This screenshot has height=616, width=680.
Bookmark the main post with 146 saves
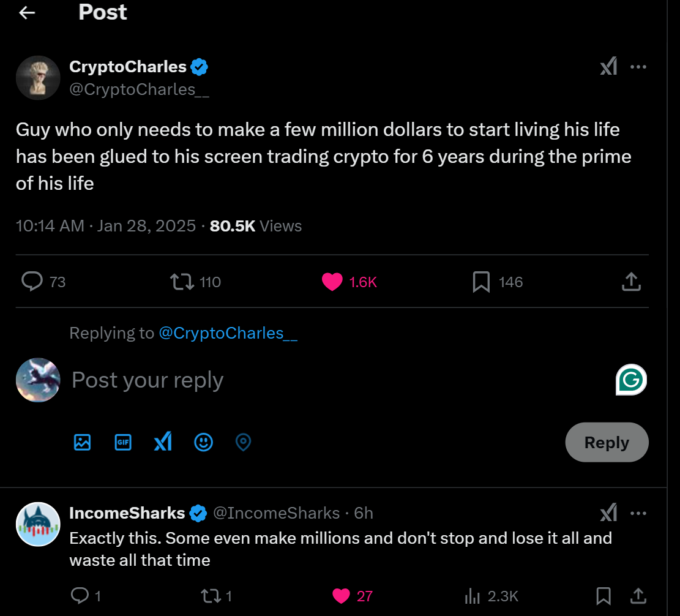482,282
